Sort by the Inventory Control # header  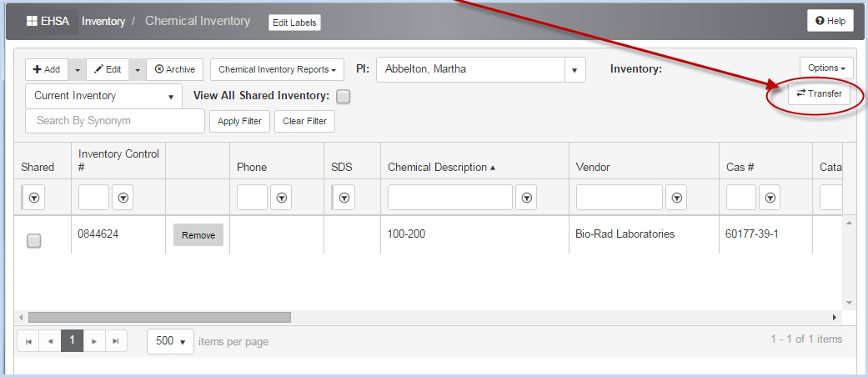point(118,160)
